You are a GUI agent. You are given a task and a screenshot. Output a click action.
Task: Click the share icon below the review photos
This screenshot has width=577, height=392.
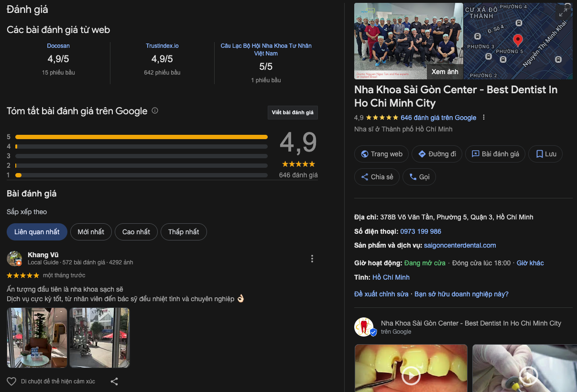tap(114, 381)
